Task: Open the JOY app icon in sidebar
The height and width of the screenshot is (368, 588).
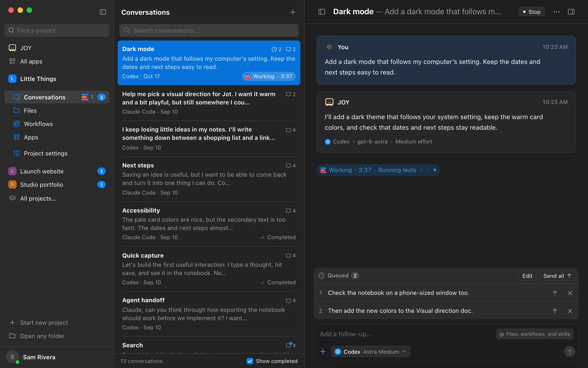Action: pos(12,48)
